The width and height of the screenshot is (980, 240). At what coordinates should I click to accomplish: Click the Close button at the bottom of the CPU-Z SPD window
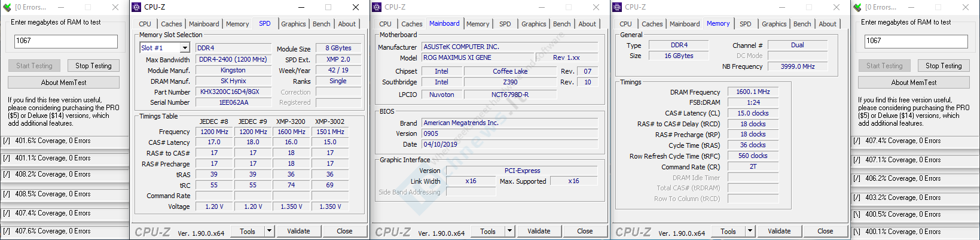tap(344, 231)
